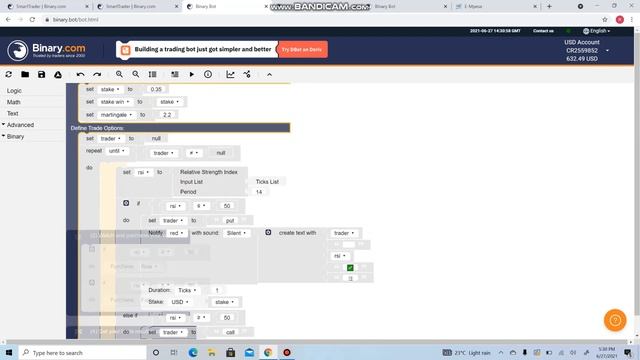Open the notification center icon
The width and height of the screenshot is (640, 360).
coord(628,353)
